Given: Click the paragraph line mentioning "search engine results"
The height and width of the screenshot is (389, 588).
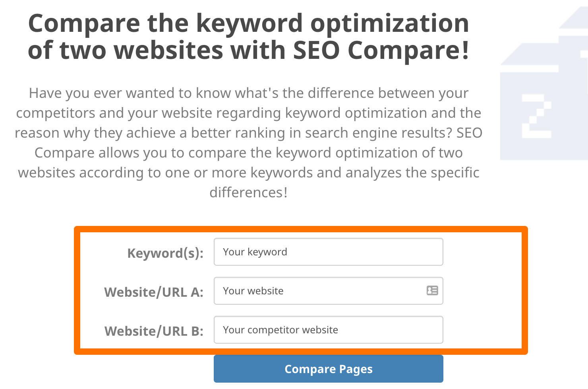Looking at the screenshot, I should point(249,133).
